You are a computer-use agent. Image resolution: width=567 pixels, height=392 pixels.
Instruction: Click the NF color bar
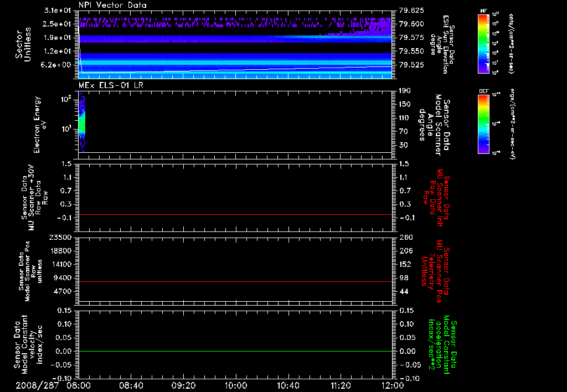point(483,44)
